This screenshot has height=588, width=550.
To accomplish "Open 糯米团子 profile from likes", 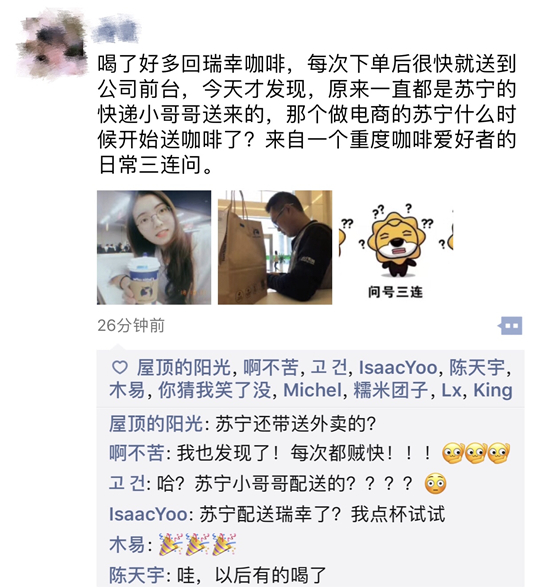I will tap(391, 390).
